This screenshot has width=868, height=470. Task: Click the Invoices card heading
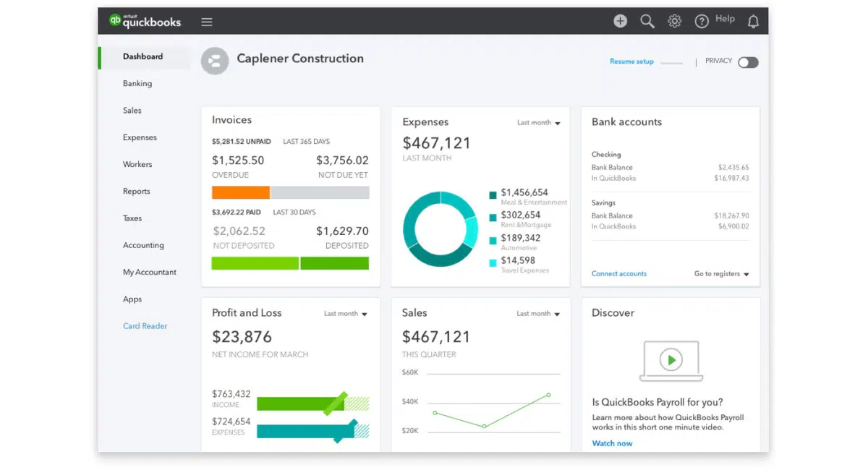coord(231,120)
